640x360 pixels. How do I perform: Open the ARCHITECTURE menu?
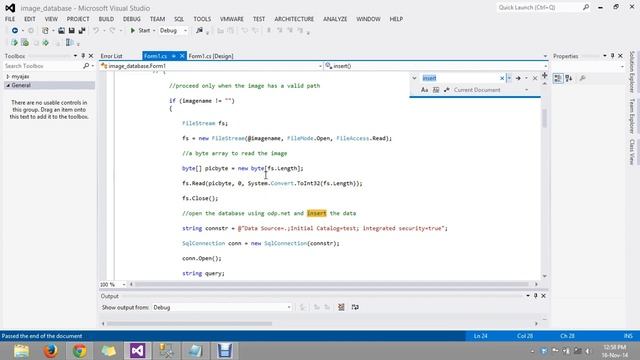point(294,19)
